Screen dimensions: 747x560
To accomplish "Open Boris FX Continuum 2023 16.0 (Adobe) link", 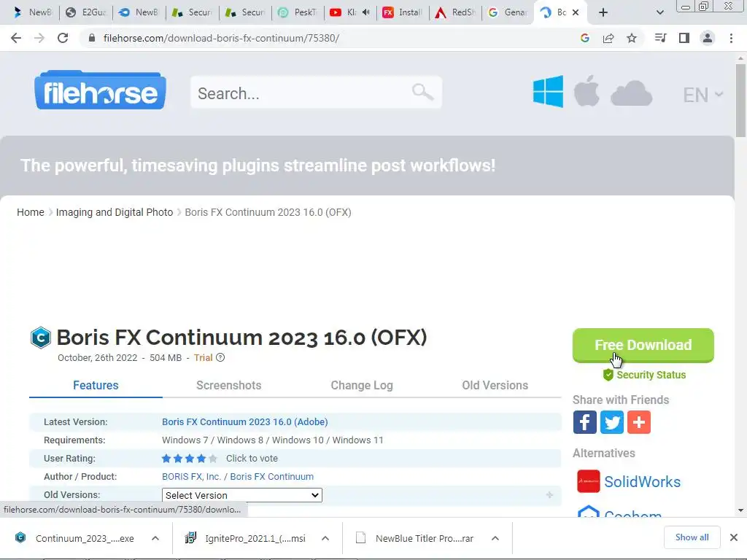I will coord(245,422).
